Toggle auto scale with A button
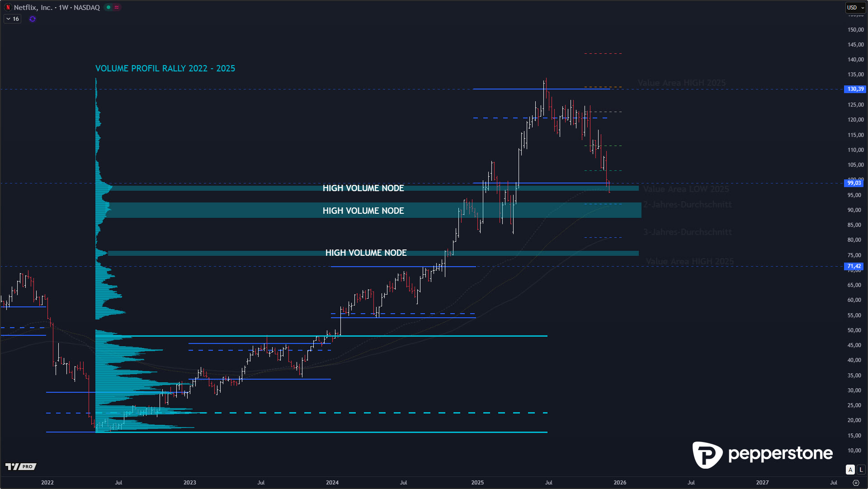 click(x=850, y=470)
